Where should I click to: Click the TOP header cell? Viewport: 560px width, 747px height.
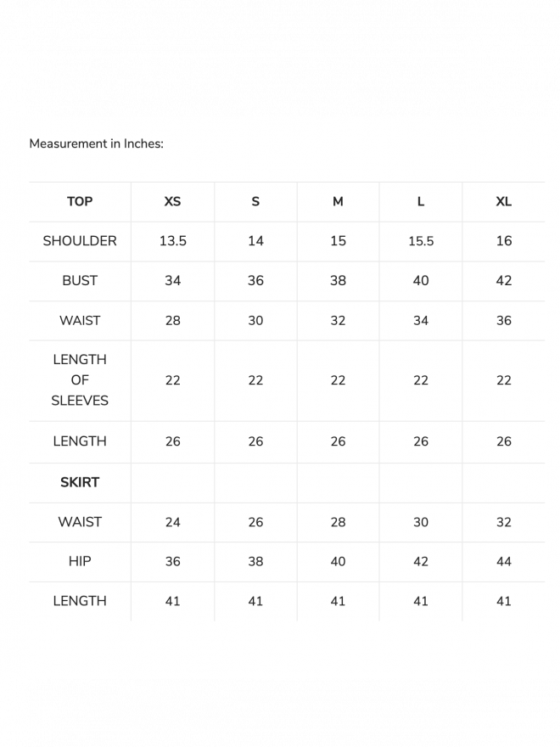[x=80, y=201]
